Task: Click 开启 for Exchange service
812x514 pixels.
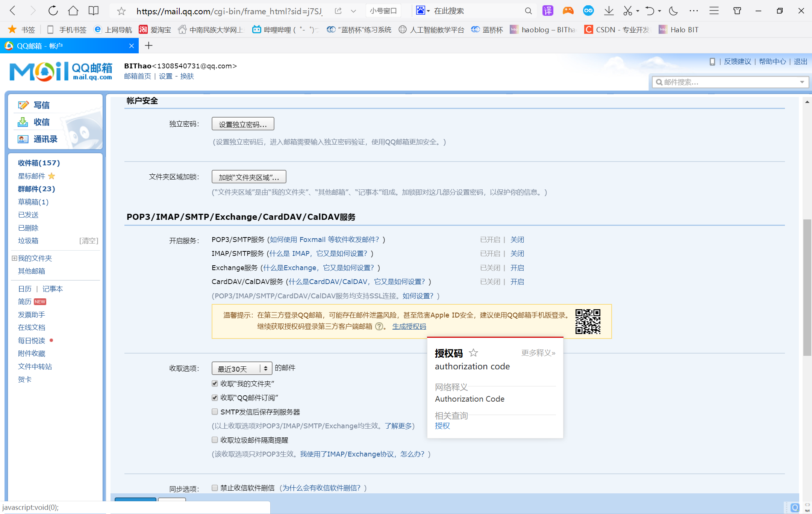Action: tap(517, 268)
